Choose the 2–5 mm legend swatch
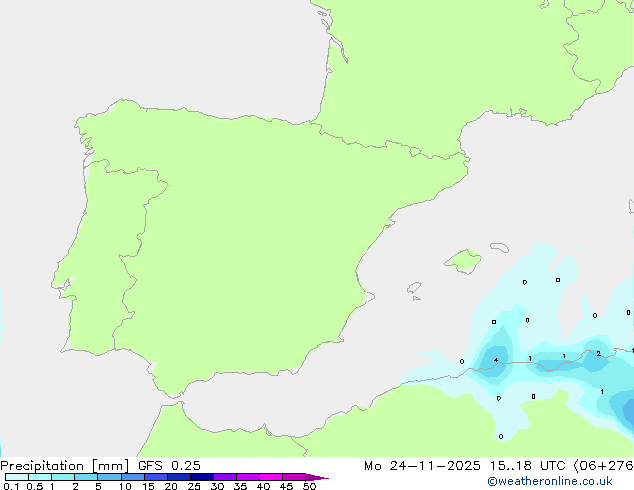 pos(86,477)
